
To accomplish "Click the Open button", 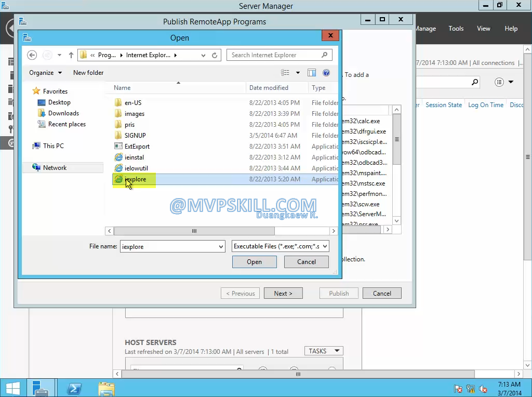I will [254, 262].
